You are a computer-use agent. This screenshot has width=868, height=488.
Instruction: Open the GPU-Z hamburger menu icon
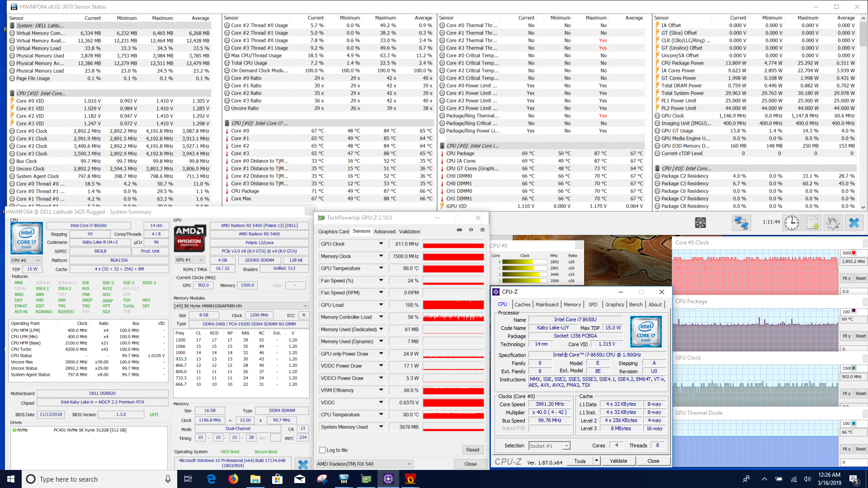tap(482, 230)
